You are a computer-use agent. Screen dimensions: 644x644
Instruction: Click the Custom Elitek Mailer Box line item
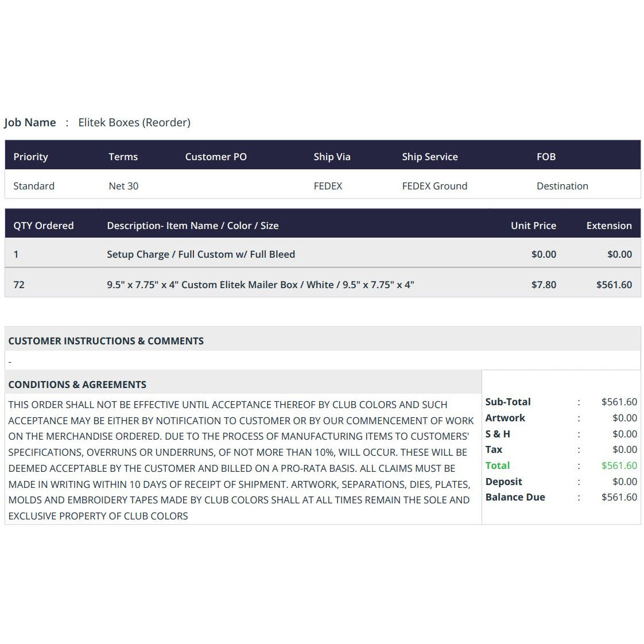pyautogui.click(x=261, y=285)
